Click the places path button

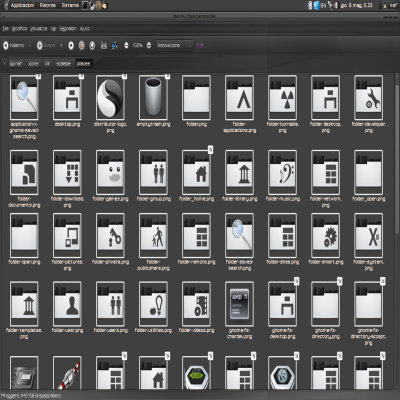83,63
